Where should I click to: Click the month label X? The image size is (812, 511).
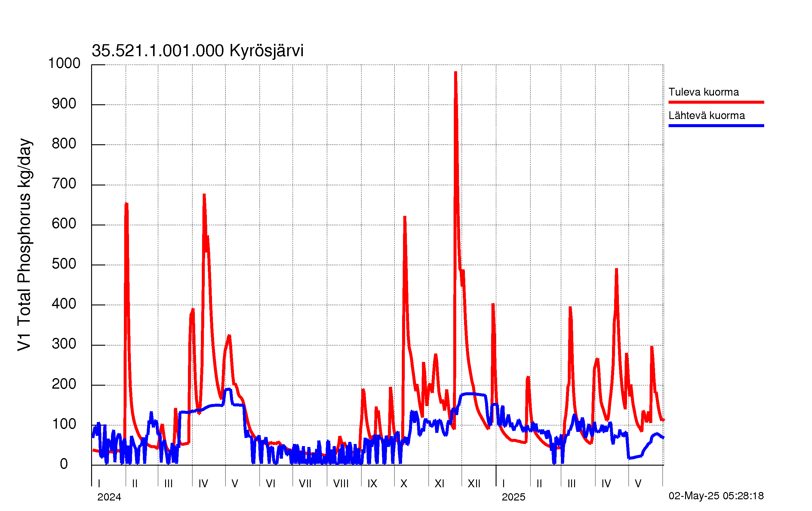click(404, 484)
